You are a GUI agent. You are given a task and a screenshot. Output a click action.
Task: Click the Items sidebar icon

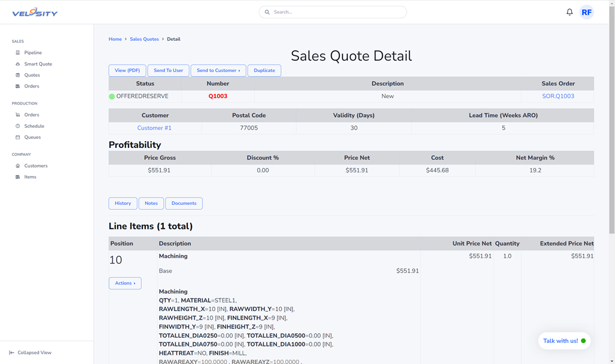(18, 177)
